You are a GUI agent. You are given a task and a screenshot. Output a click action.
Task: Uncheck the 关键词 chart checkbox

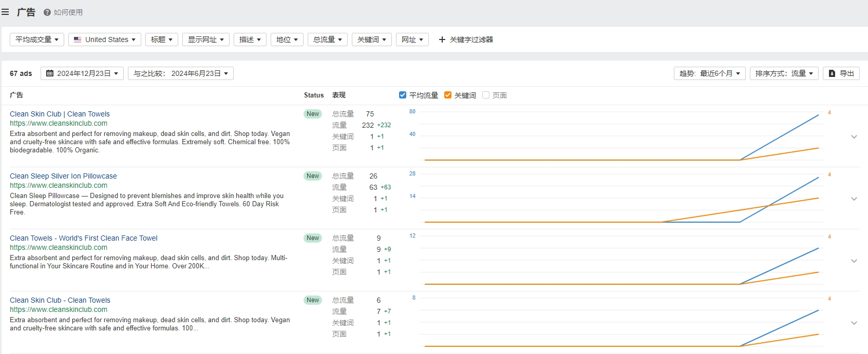coord(448,95)
